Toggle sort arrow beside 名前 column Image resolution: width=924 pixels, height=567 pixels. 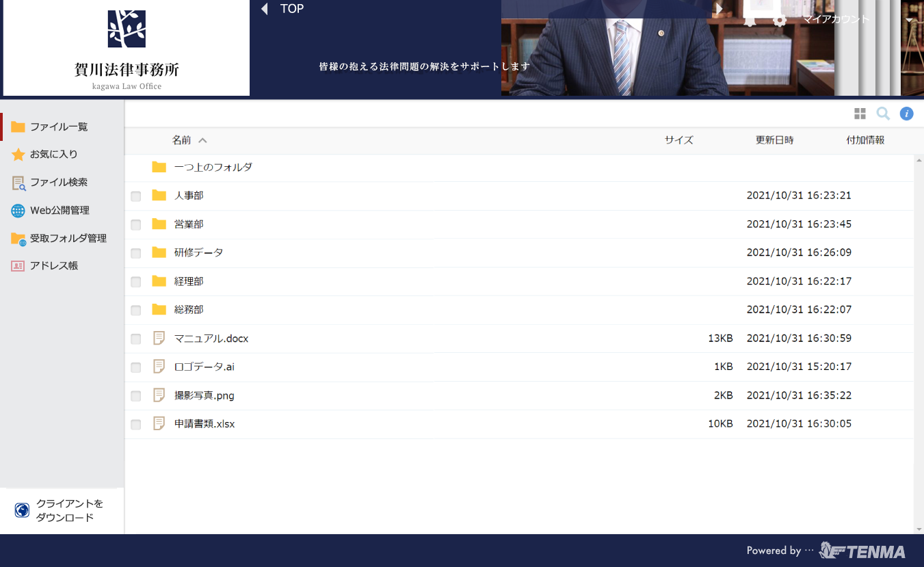202,140
